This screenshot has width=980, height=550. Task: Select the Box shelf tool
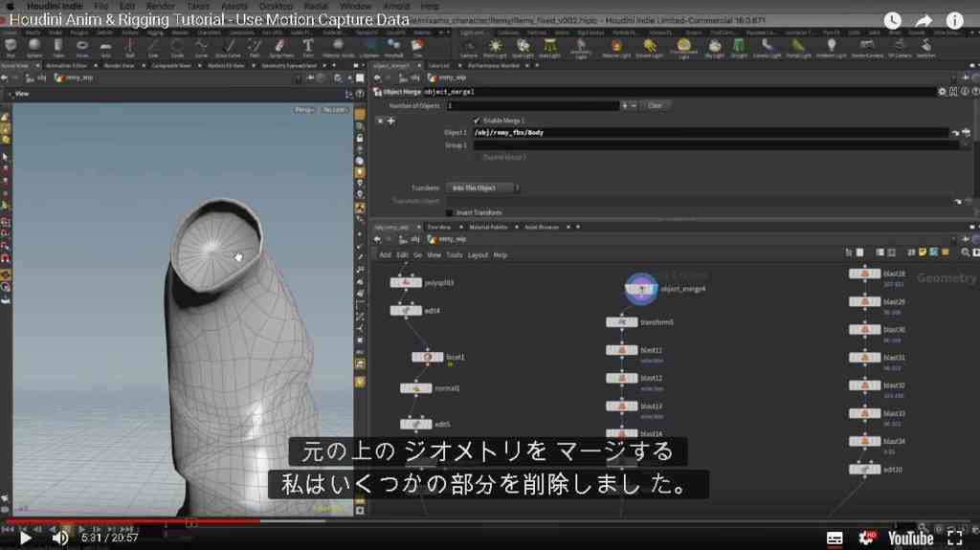point(11,47)
